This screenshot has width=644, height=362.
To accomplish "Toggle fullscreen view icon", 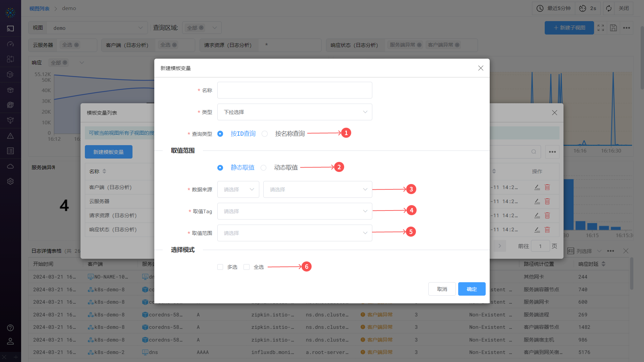I will click(601, 28).
